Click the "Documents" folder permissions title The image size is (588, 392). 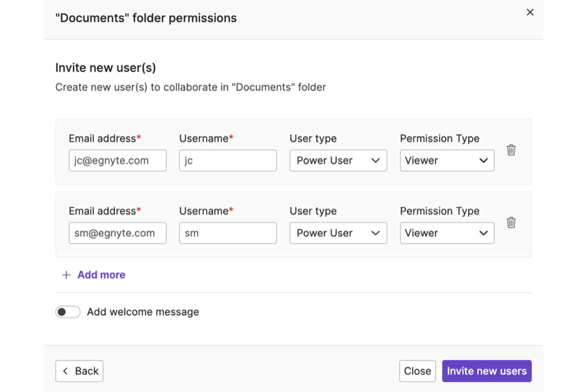[x=146, y=18]
